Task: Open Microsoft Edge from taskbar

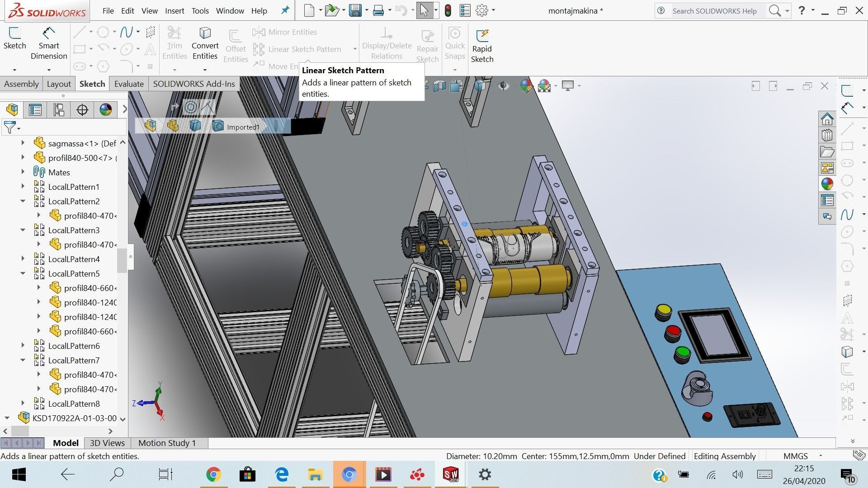Action: [x=282, y=474]
